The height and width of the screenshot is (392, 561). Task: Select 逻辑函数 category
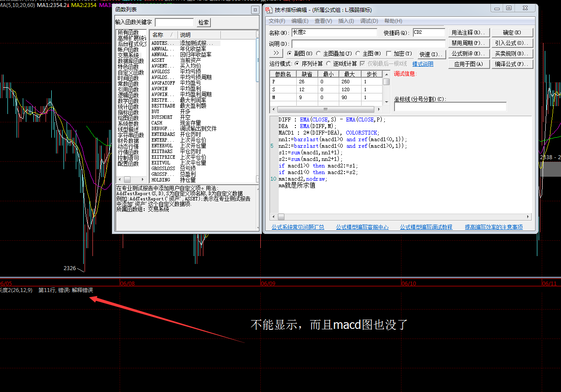point(128,96)
